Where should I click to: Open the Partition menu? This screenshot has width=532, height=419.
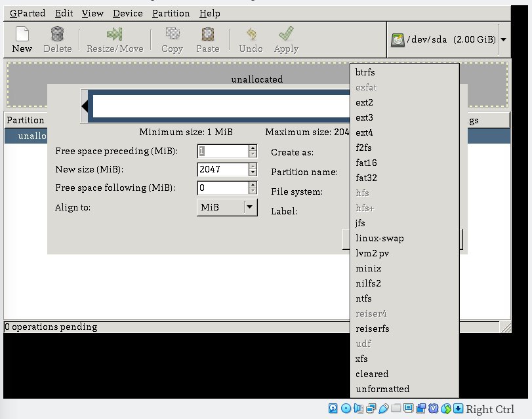click(171, 13)
